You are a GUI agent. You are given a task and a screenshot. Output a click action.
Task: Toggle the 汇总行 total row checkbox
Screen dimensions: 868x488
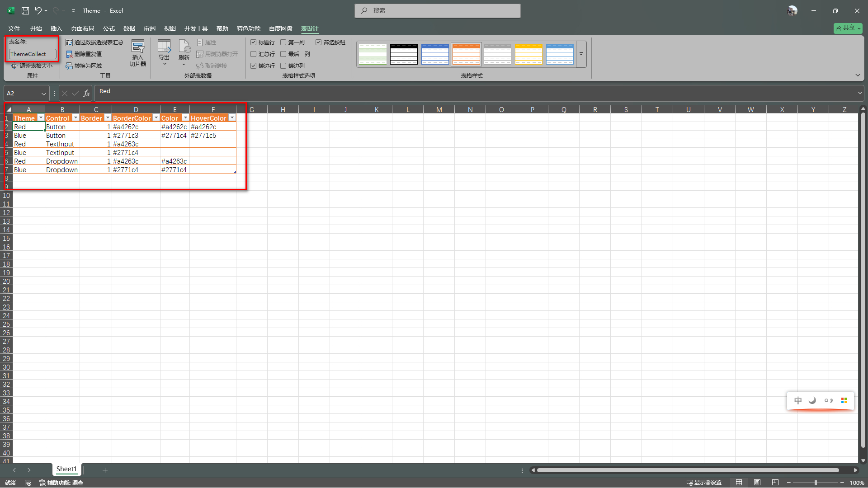[x=254, y=54]
